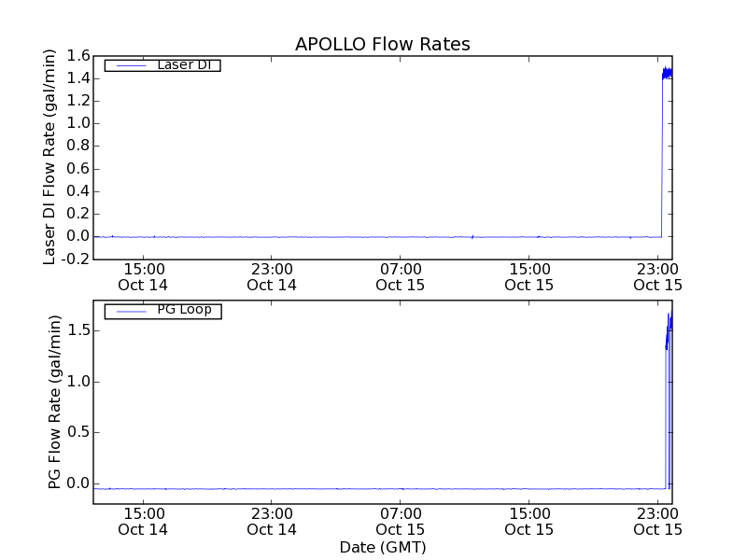This screenshot has height=560, width=747.
Task: Click the 1.6 tick on Laser DI axis
Action: coord(78,56)
